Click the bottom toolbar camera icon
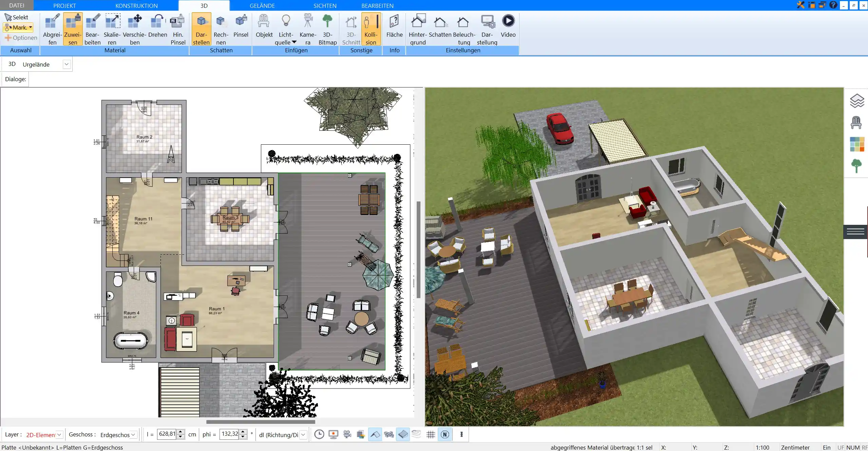The image size is (868, 451). (x=347, y=434)
